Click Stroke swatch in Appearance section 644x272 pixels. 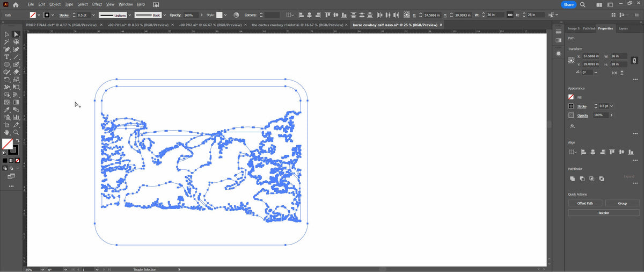571,106
